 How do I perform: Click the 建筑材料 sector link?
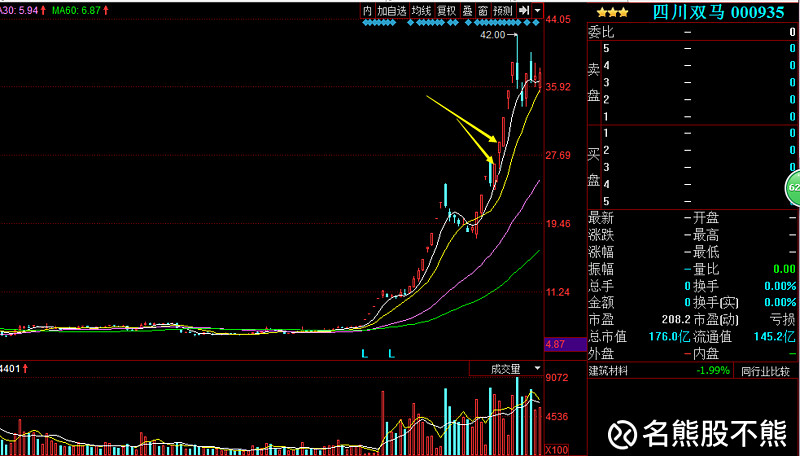(x=608, y=371)
